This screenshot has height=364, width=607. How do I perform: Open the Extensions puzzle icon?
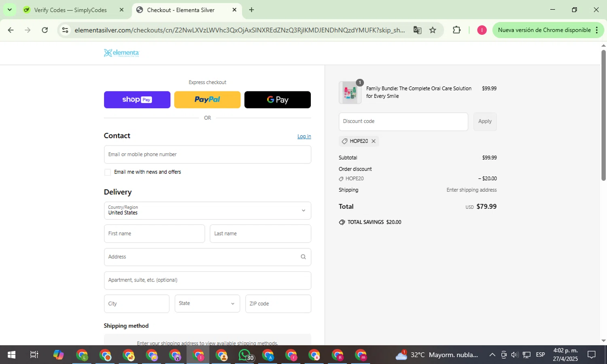point(456,30)
